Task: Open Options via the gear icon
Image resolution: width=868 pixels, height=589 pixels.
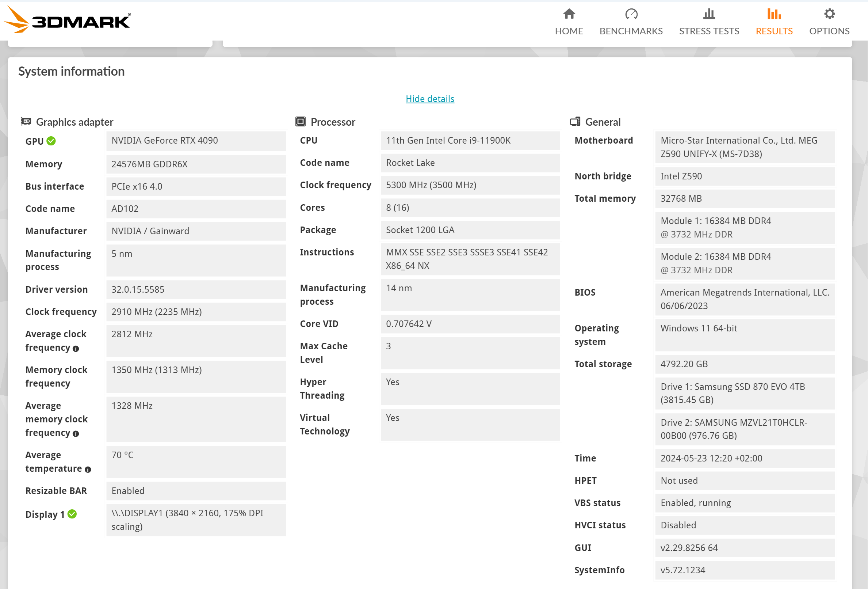Action: (829, 14)
